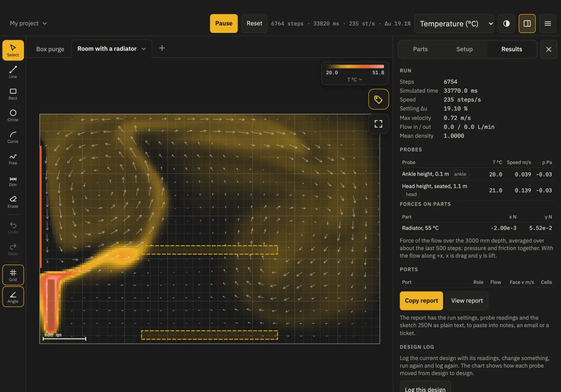
Task: Add a new sketch tab
Action: click(162, 48)
